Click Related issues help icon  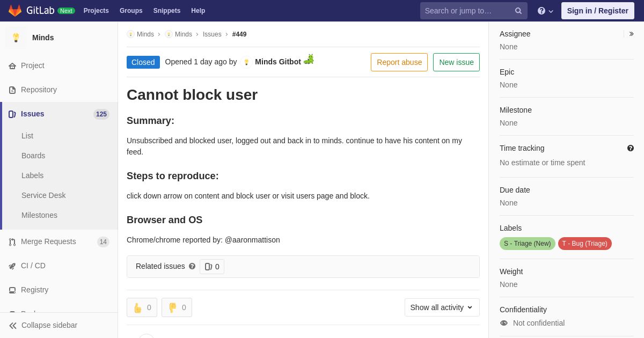[192, 266]
